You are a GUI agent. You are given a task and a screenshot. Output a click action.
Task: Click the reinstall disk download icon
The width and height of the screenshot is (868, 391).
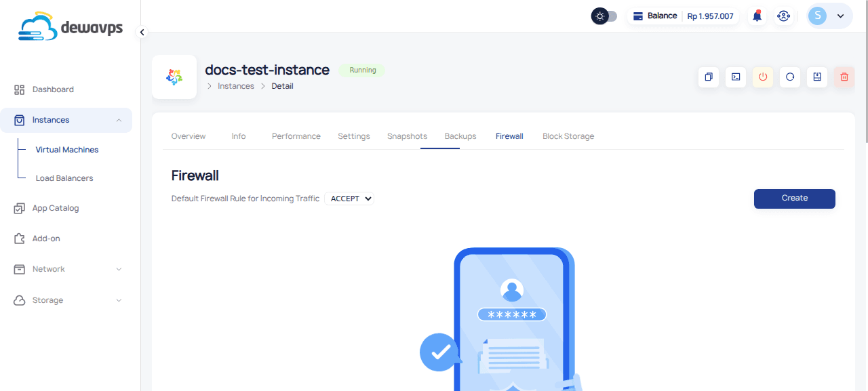tap(817, 77)
